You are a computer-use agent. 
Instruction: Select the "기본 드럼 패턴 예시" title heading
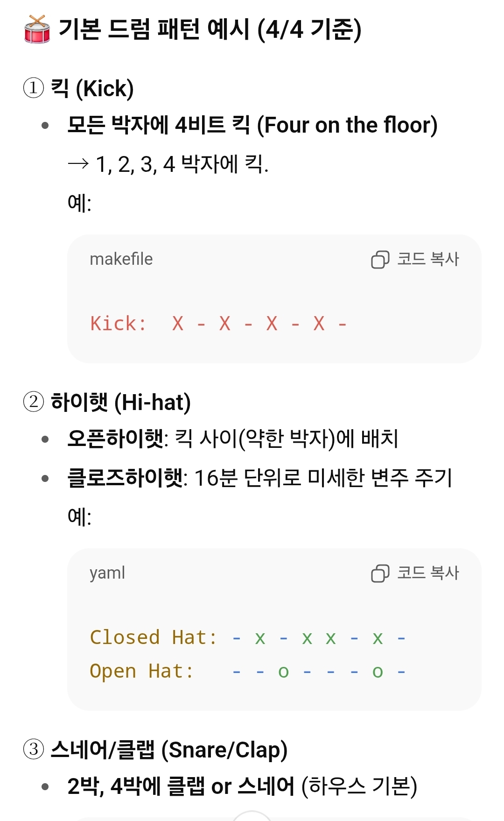(x=210, y=29)
